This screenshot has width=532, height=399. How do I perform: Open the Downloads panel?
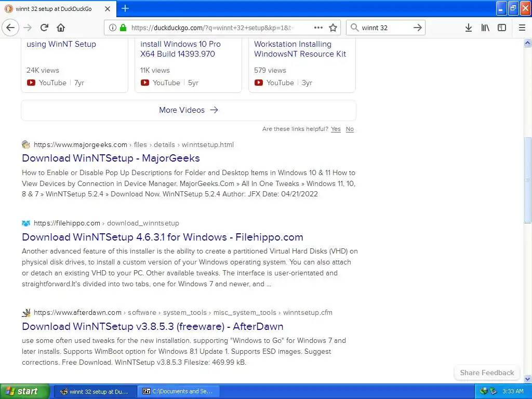[469, 28]
